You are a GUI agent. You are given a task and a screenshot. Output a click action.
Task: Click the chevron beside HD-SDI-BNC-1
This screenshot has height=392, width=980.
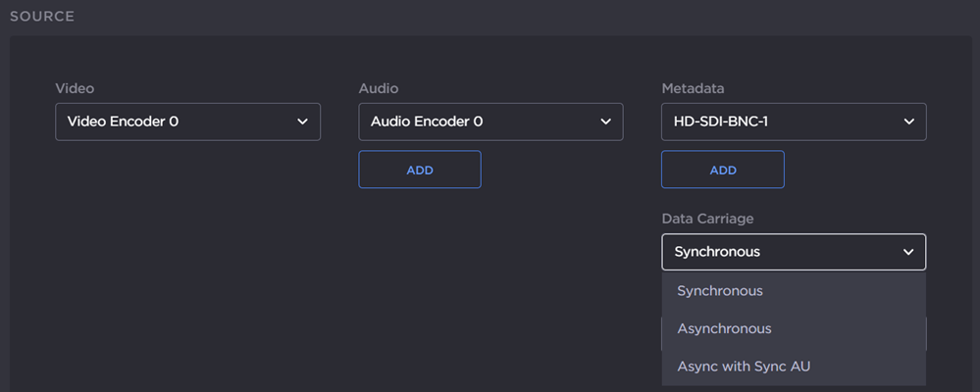coord(908,122)
